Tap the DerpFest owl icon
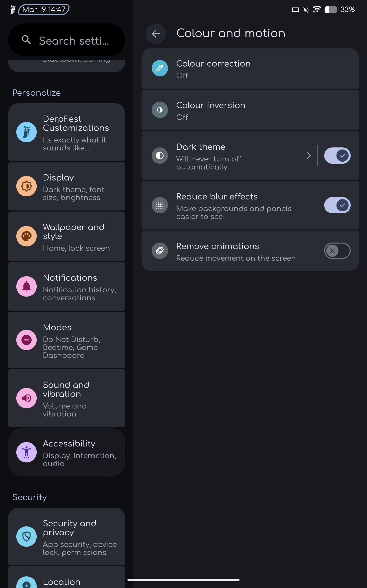 26,132
